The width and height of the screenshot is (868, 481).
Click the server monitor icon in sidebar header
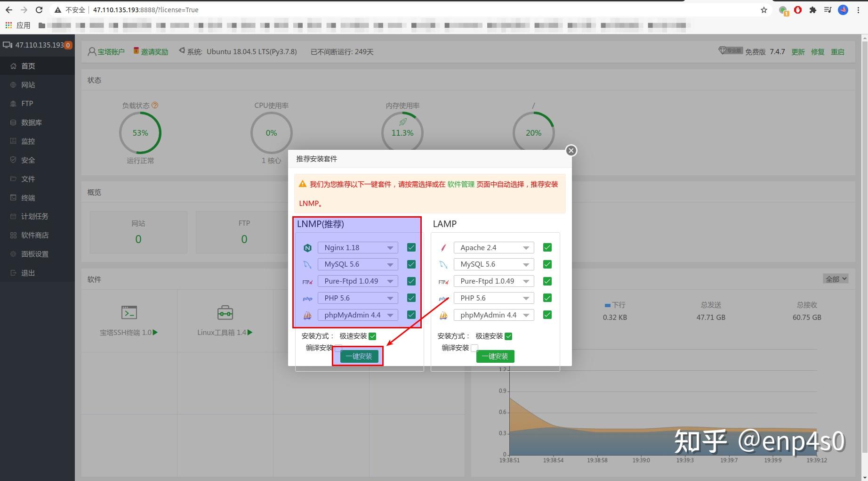point(8,45)
